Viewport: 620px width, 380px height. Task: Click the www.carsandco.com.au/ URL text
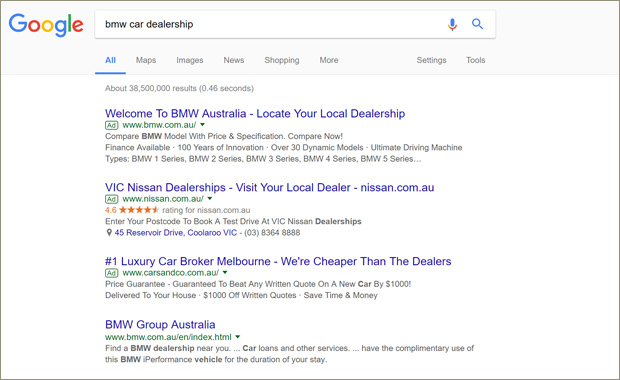click(170, 273)
